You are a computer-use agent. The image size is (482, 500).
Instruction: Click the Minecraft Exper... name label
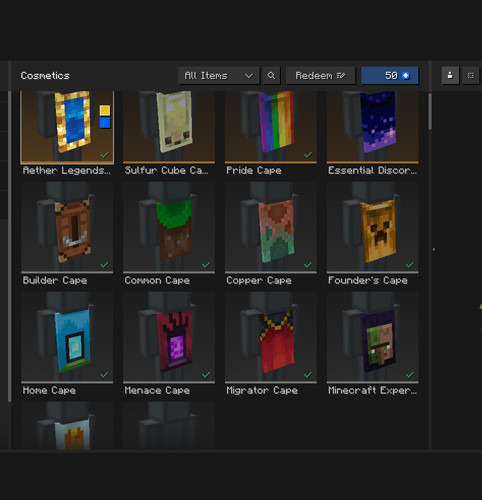[373, 391]
